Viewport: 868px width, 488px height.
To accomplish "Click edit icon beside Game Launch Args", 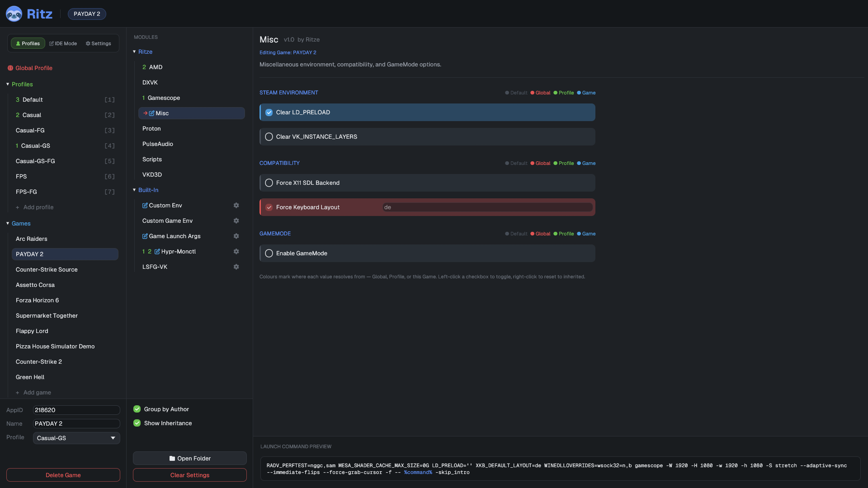I will (145, 236).
